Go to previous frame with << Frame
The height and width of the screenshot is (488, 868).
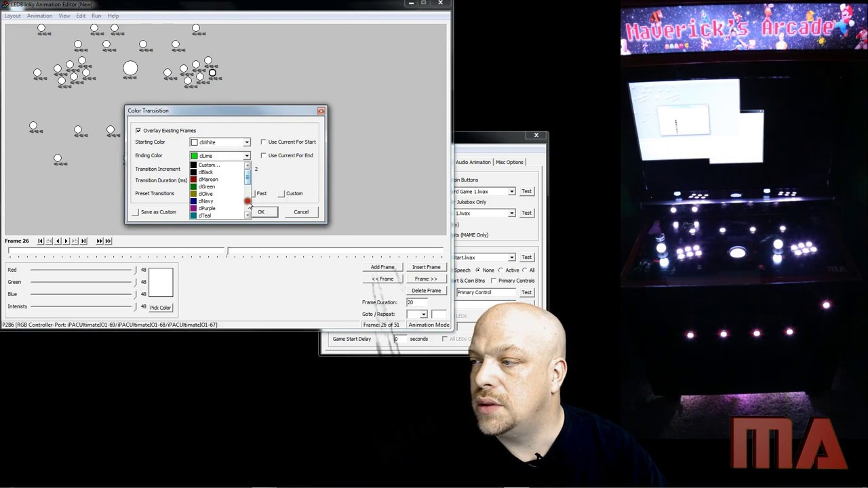(382, 279)
